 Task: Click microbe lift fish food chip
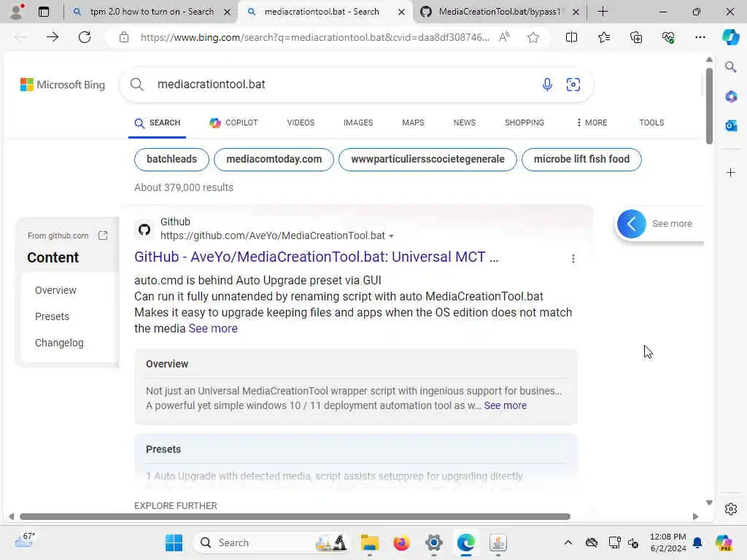581,160
